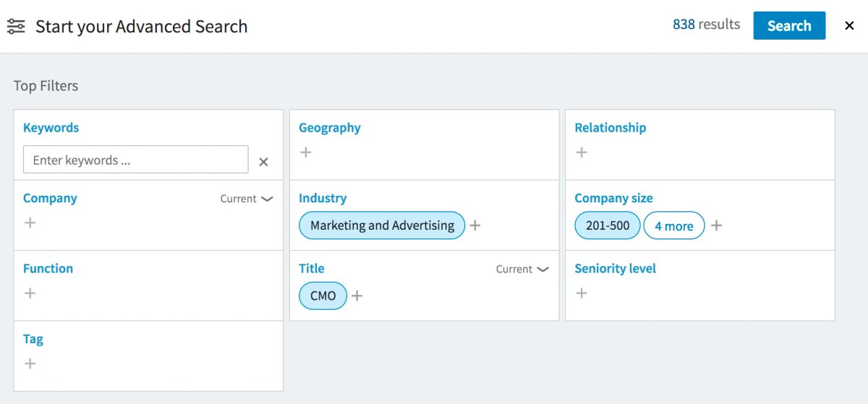
Task: Click the Top Filters section label
Action: click(46, 86)
